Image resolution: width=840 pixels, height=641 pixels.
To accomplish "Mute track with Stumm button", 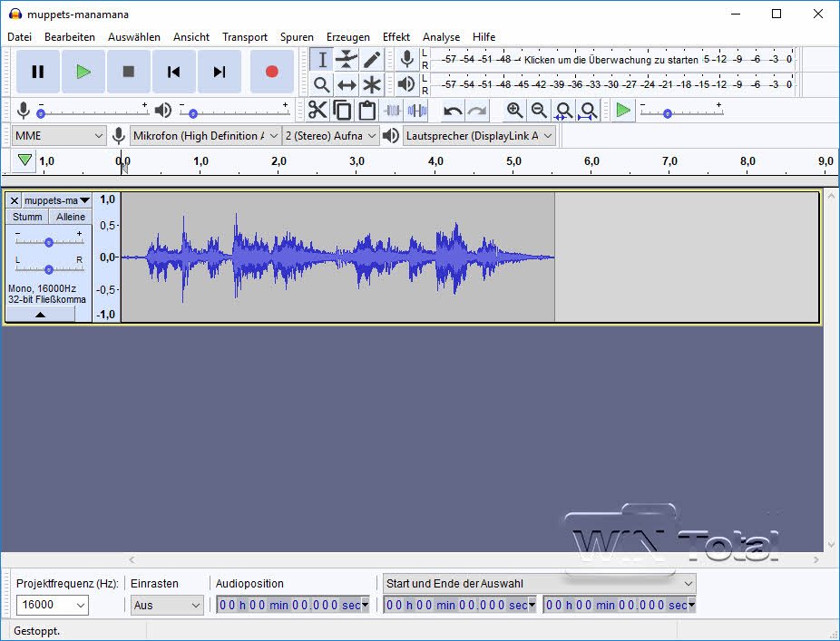I will [27, 217].
